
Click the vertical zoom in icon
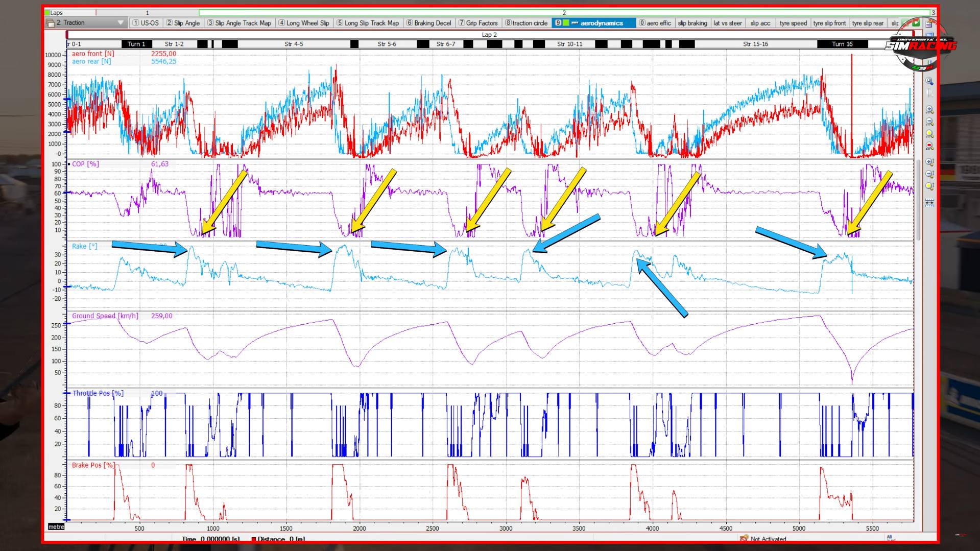click(x=929, y=162)
